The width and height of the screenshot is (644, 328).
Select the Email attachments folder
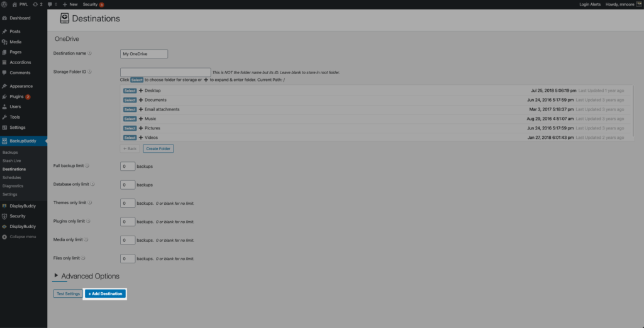coord(130,109)
